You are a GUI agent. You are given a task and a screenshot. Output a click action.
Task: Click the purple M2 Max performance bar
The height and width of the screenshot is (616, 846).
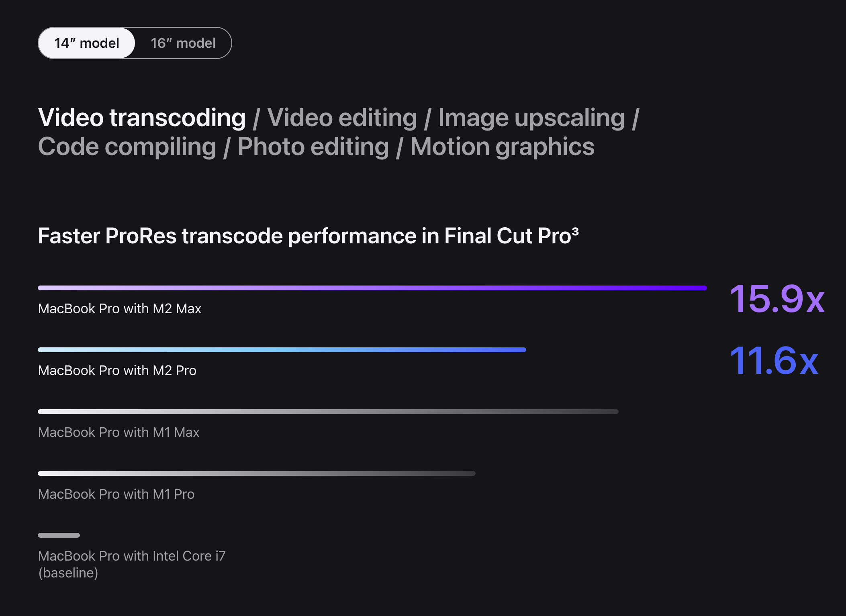(x=372, y=288)
